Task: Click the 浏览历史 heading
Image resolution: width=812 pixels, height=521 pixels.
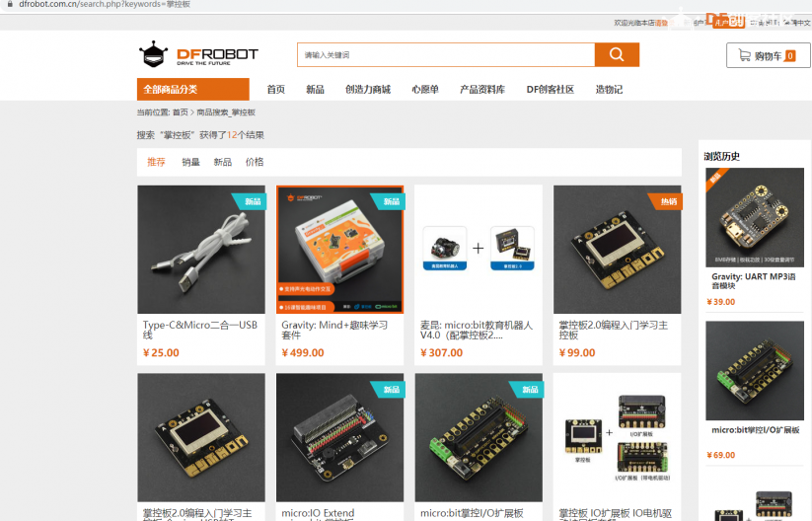Action: pos(722,157)
